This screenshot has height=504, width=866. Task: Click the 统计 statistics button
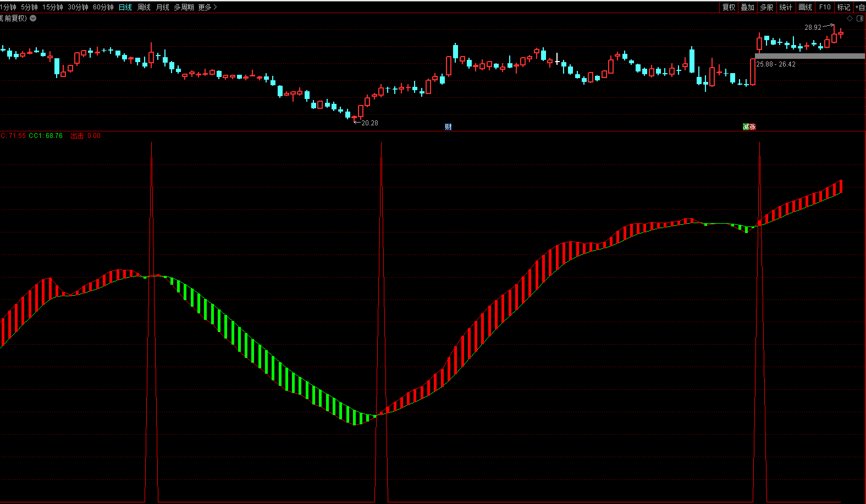[786, 7]
